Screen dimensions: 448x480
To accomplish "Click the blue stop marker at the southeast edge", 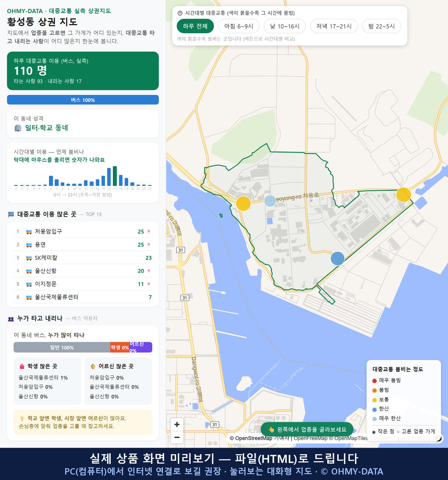I will [x=337, y=258].
